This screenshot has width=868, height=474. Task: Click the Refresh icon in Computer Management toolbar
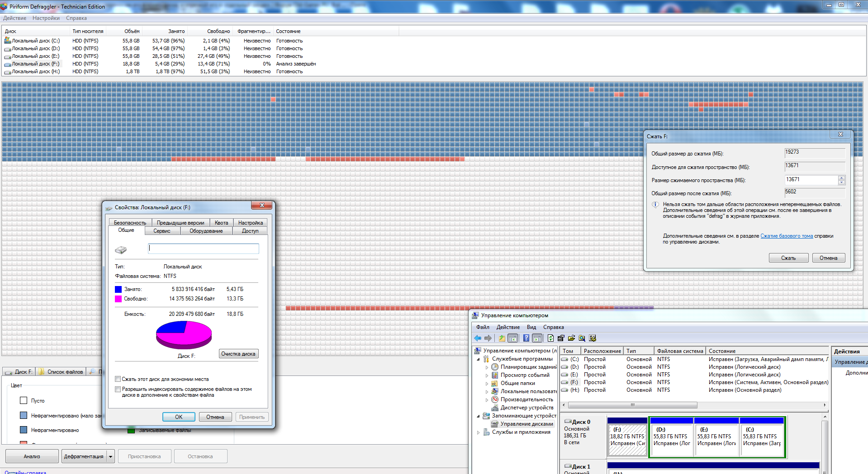[550, 338]
